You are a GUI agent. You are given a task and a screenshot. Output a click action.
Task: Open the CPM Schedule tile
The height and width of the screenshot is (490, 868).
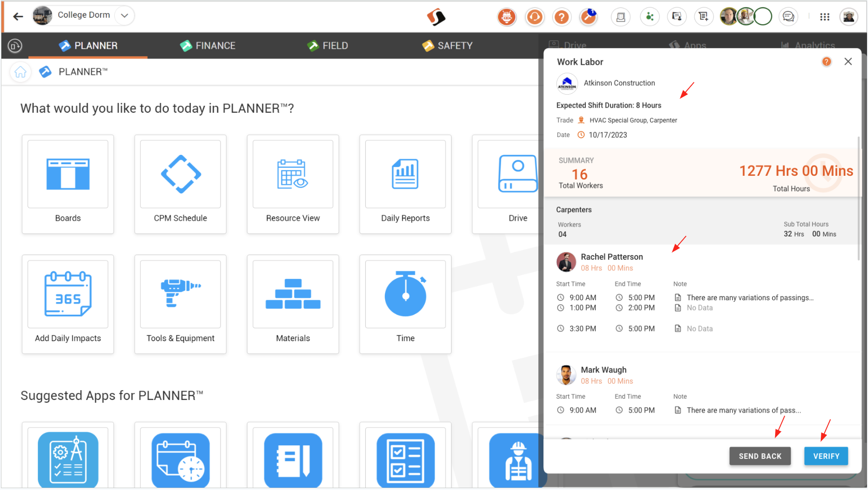(181, 184)
